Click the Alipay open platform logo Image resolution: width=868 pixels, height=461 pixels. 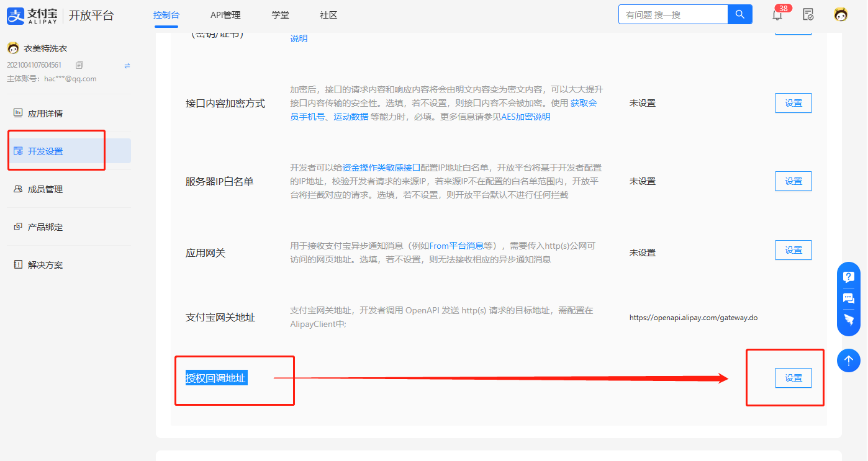60,16
